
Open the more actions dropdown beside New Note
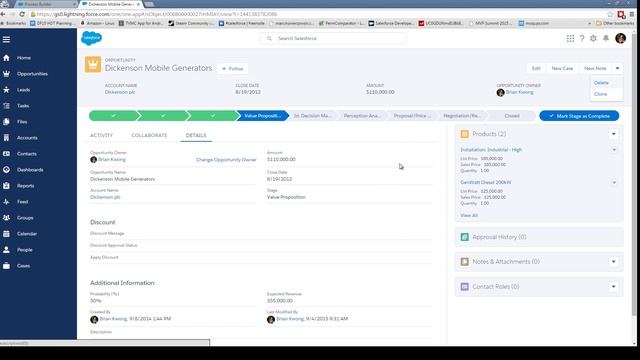coord(618,69)
